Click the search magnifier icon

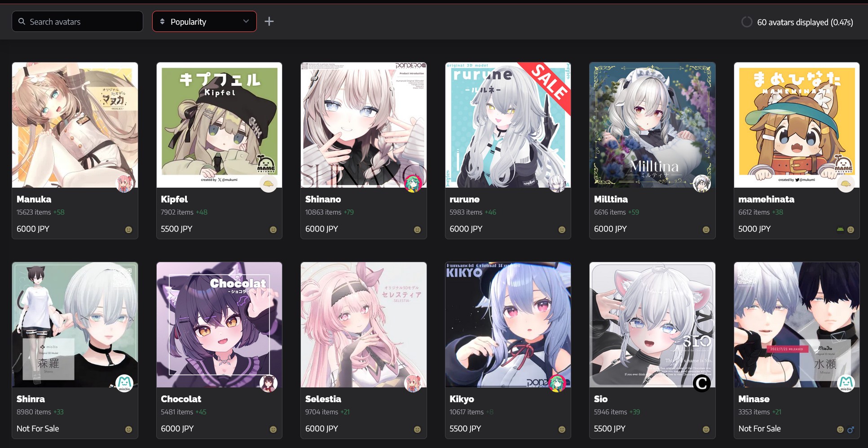coord(22,22)
